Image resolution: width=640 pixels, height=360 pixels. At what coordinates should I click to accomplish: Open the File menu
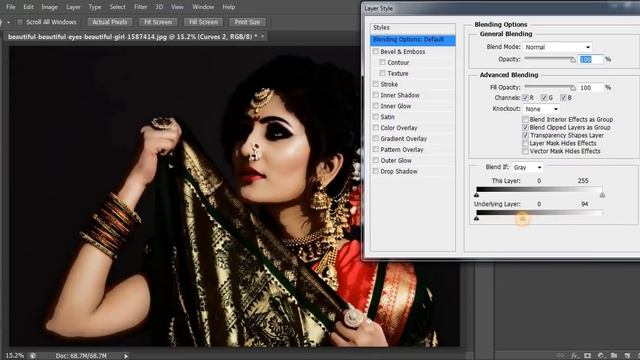coord(11,7)
